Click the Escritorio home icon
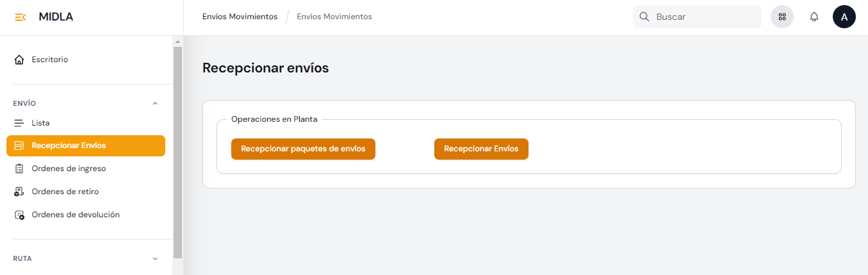The width and height of the screenshot is (868, 275). tap(19, 60)
